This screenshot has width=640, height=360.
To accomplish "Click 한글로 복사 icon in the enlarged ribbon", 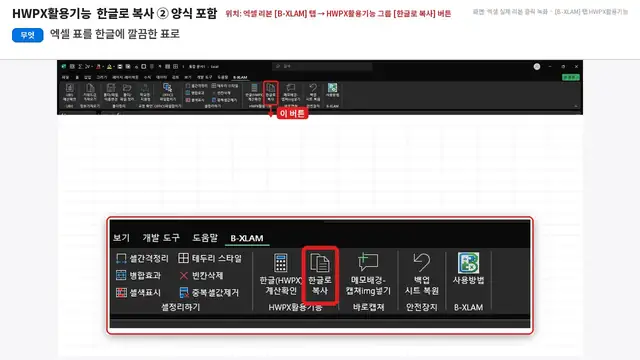I will click(320, 262).
